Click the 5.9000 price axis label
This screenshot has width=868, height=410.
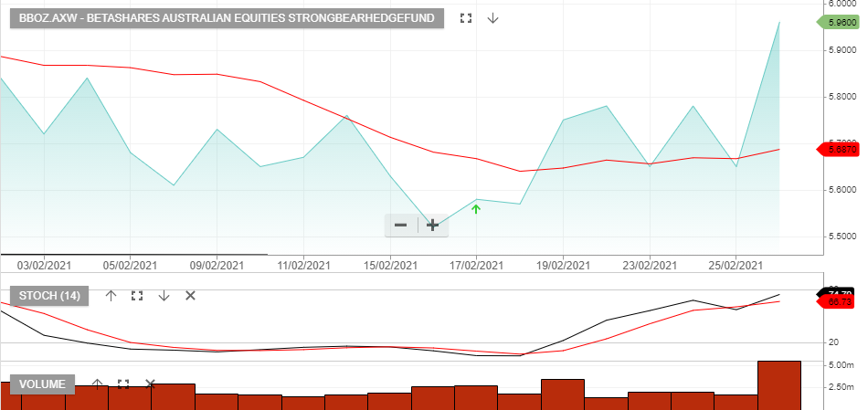843,50
